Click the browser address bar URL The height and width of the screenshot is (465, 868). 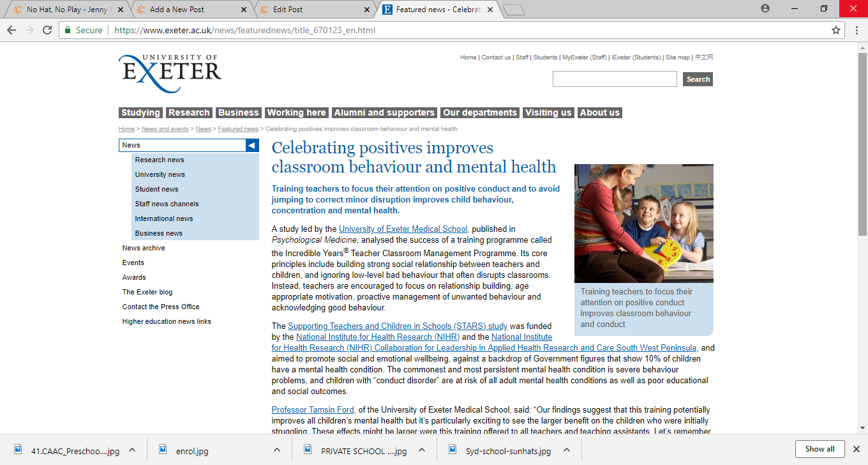[x=244, y=30]
